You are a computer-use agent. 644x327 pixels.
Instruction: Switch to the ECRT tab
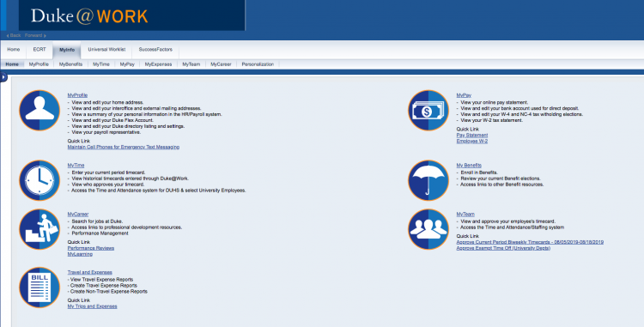(39, 50)
